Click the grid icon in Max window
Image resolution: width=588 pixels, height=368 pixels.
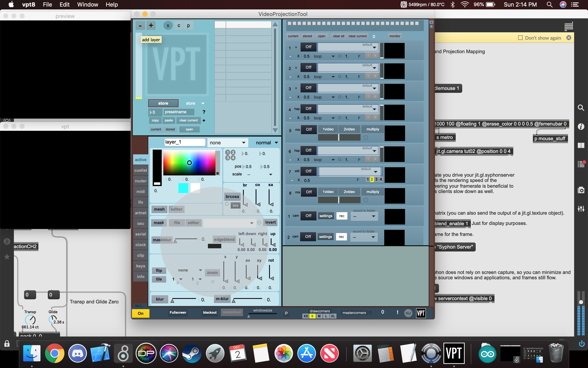point(569,26)
